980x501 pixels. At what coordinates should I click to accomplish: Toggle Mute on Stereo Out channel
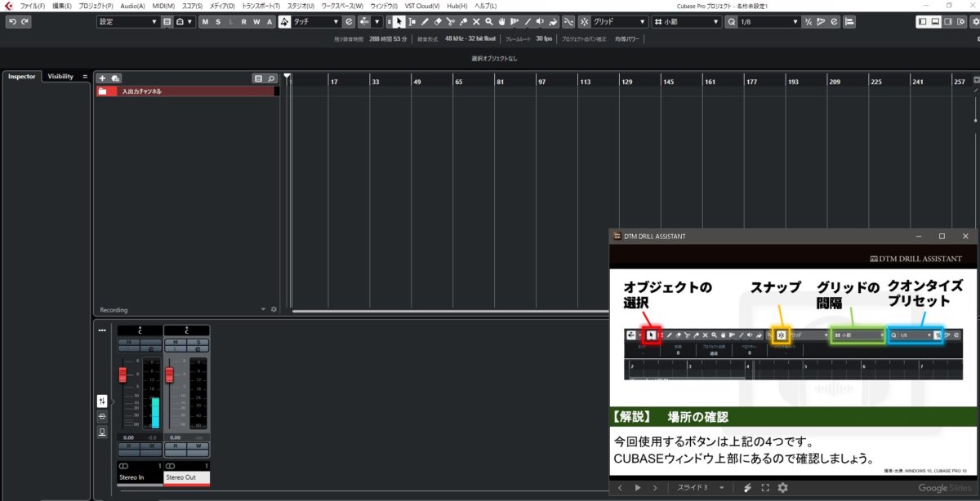pyautogui.click(x=176, y=342)
